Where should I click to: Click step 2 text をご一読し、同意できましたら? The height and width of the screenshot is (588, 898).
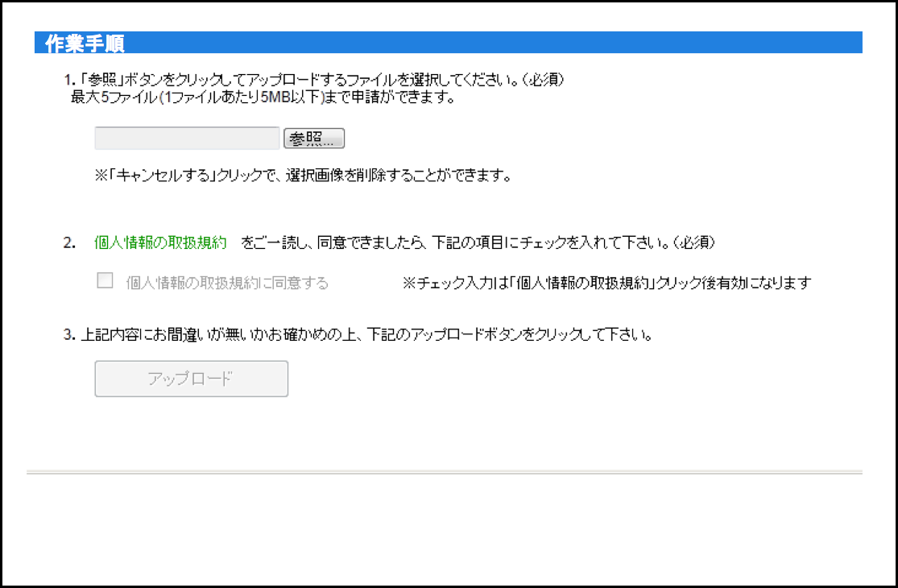(x=478, y=242)
